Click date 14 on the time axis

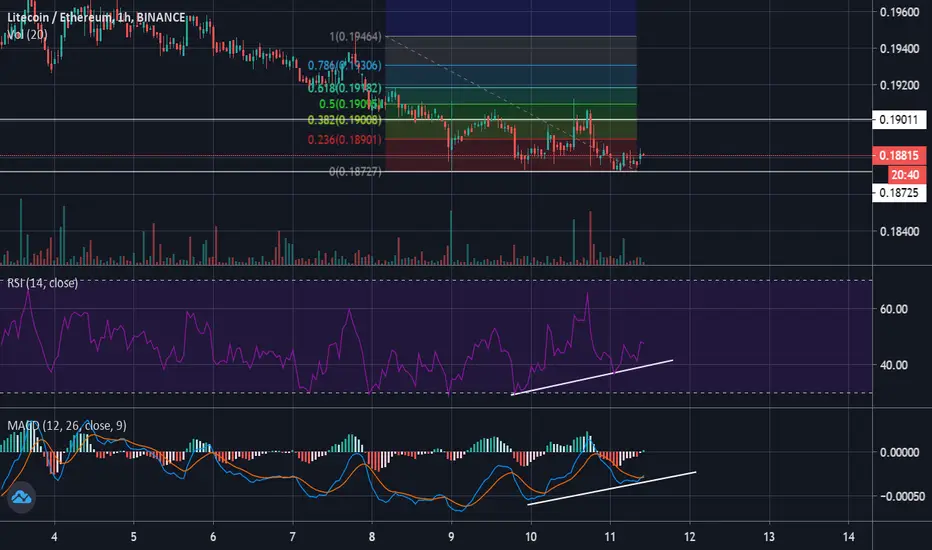(848, 537)
